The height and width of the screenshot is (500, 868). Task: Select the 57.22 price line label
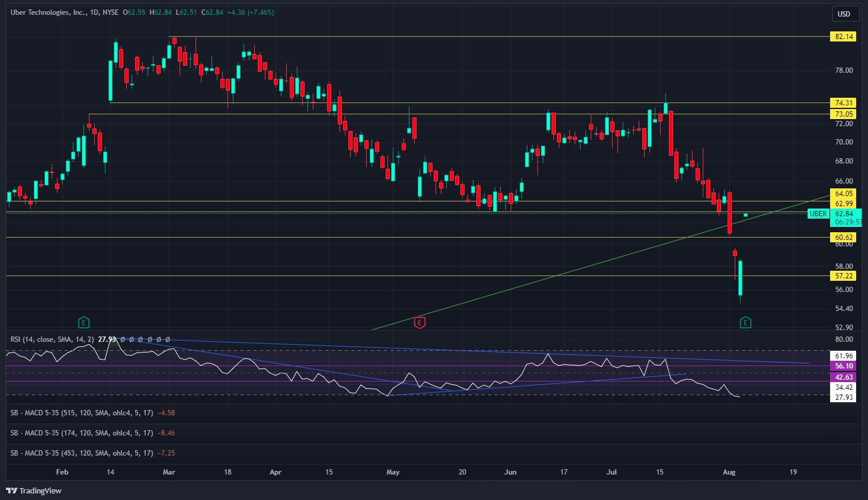pyautogui.click(x=844, y=276)
